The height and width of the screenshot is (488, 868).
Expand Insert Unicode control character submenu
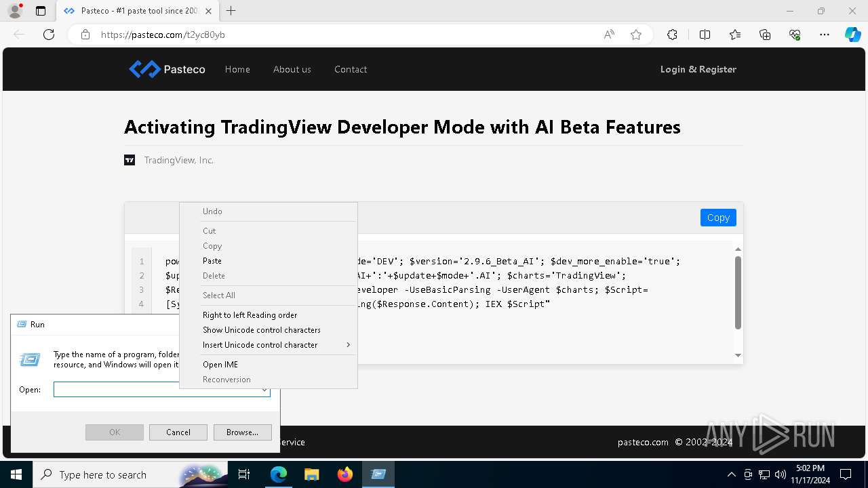click(x=268, y=345)
